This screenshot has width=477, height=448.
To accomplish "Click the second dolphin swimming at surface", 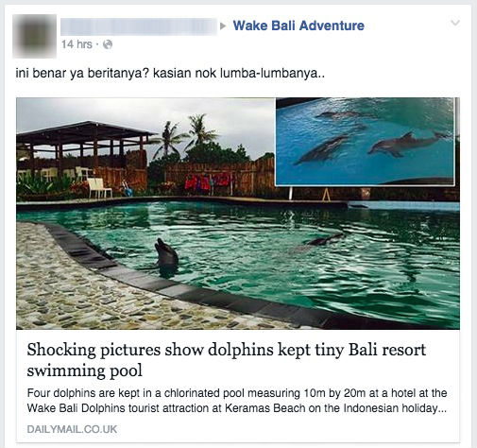I will coord(324,240).
